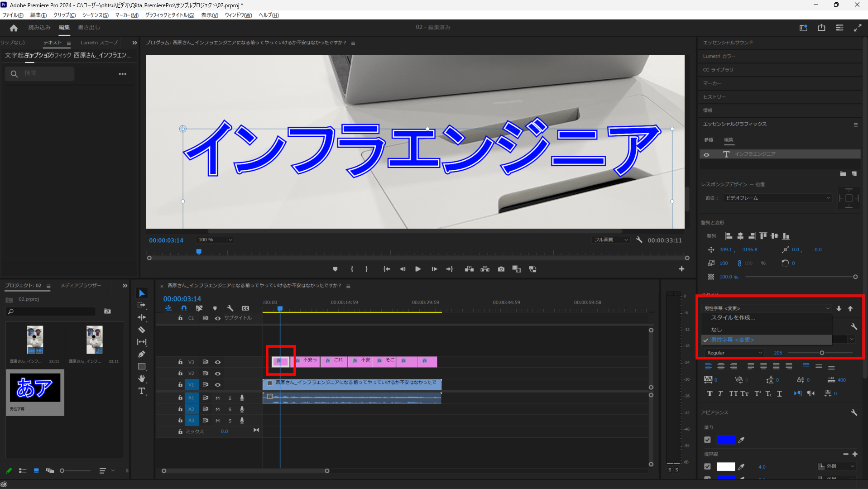Open the Regular font style dropdown
The image size is (868, 489).
pos(734,353)
